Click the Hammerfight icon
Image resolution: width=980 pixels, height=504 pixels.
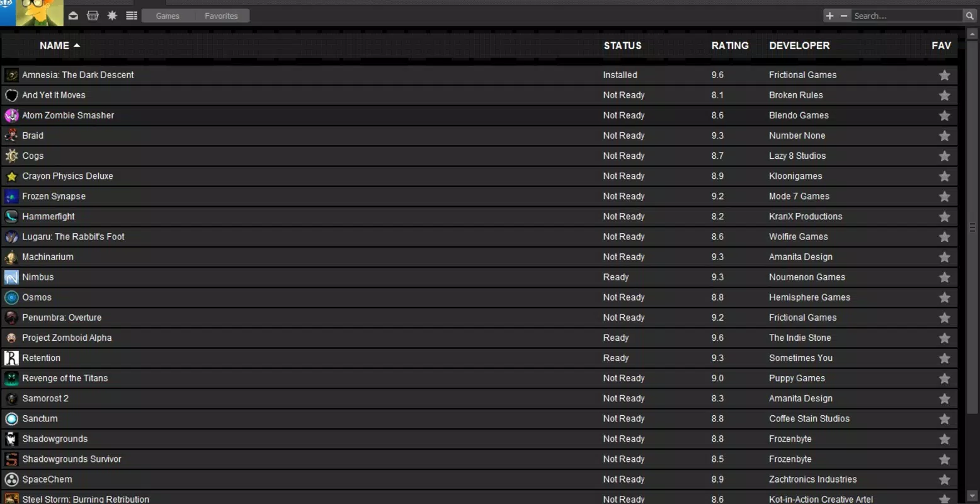11,216
